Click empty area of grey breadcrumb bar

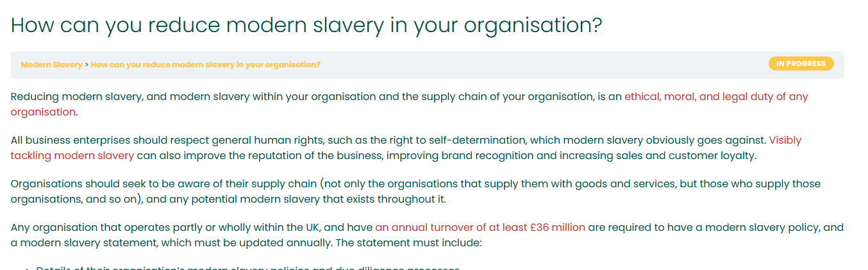[545, 65]
